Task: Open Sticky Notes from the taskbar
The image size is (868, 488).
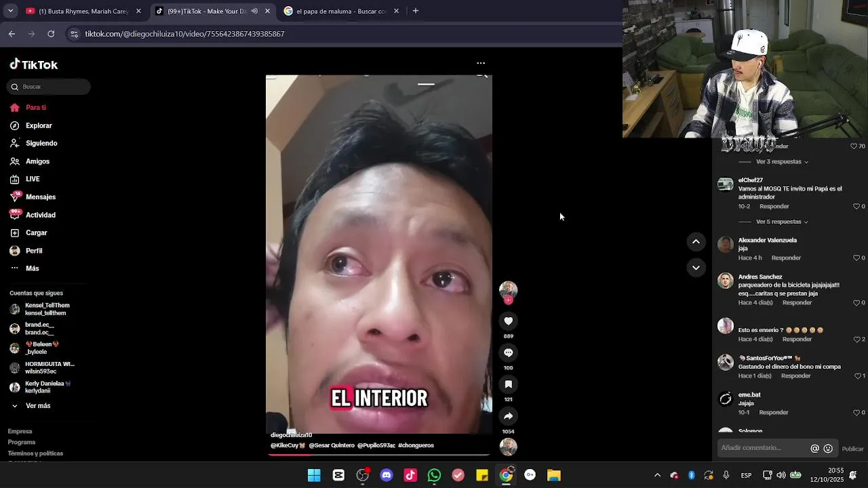Action: pos(482,475)
